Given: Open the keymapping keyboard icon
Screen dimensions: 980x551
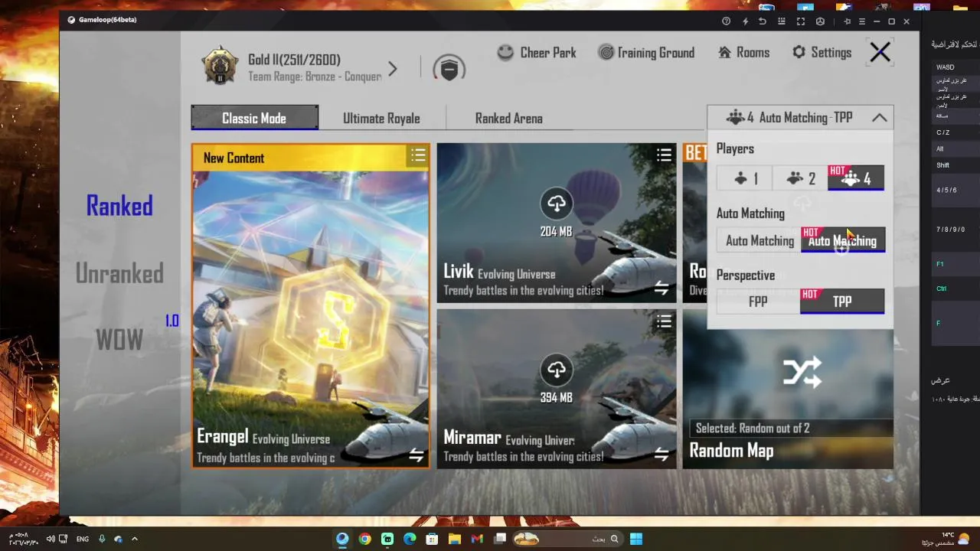Looking at the screenshot, I should [x=782, y=21].
